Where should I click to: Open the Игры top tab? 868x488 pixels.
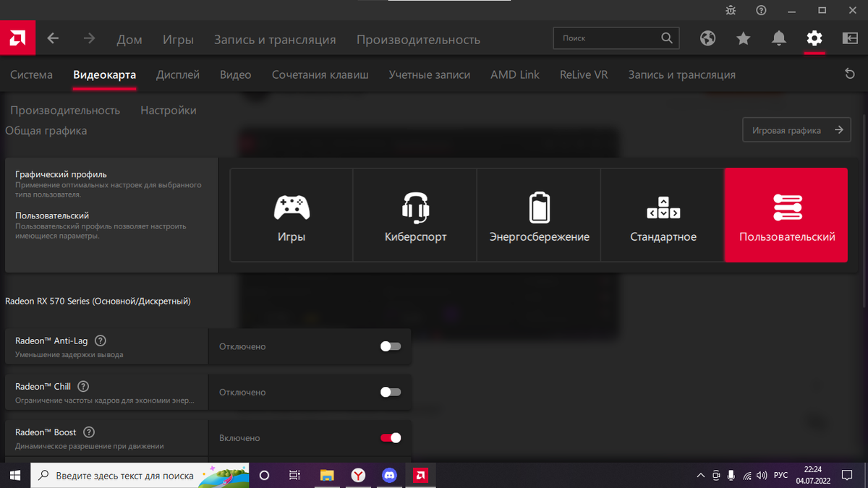(178, 40)
